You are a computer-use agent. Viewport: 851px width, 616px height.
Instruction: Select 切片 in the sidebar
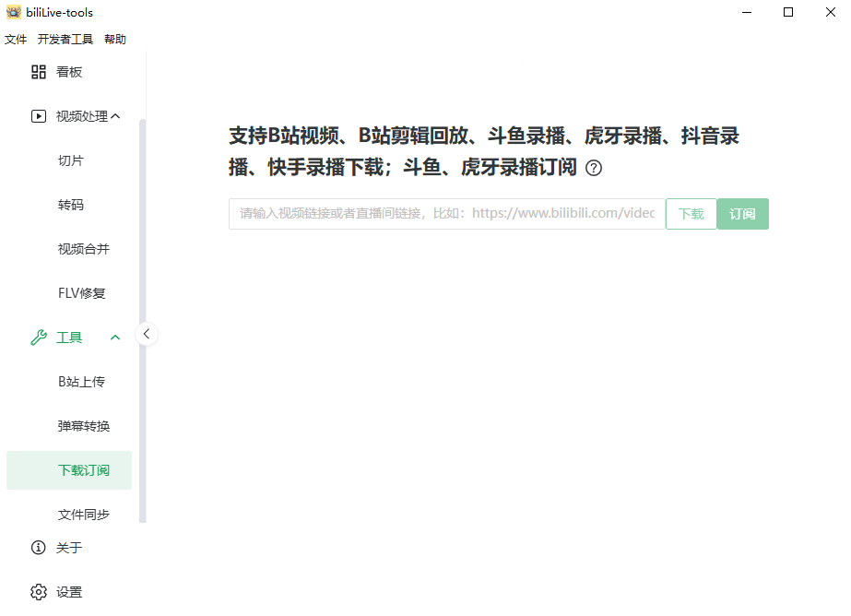[71, 160]
